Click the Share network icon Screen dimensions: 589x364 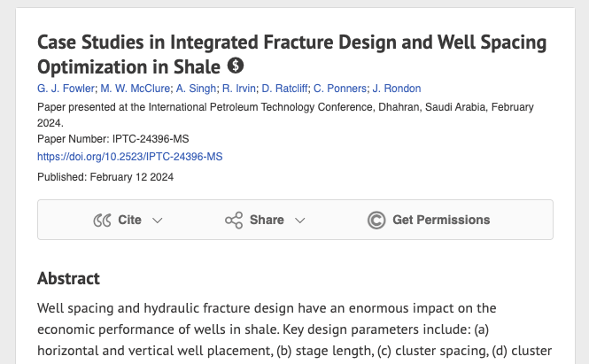pyautogui.click(x=234, y=220)
